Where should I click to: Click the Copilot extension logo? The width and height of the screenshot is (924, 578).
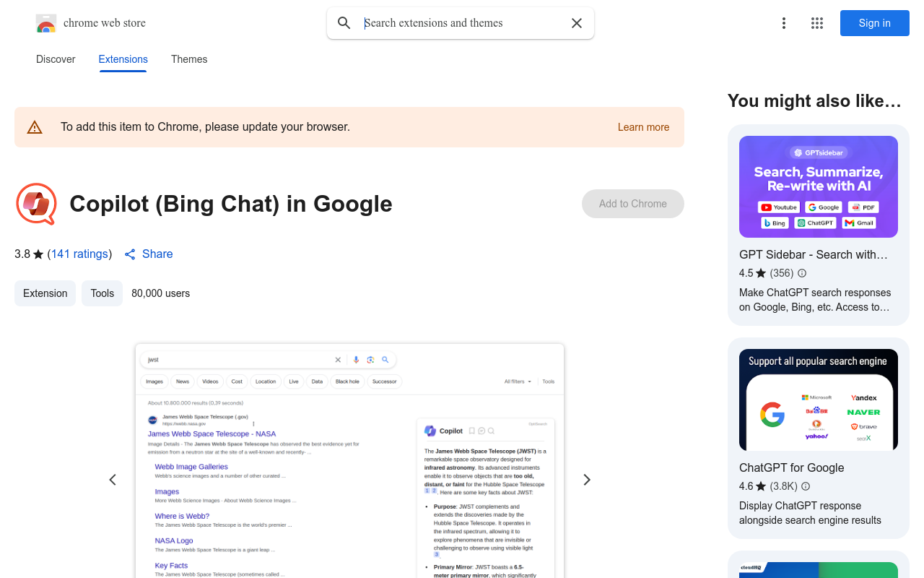pyautogui.click(x=36, y=204)
